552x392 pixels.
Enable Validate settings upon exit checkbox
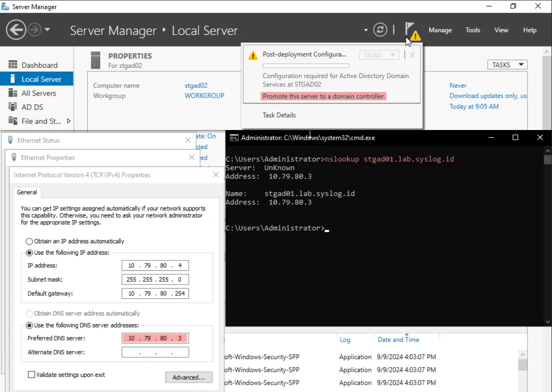pos(31,375)
